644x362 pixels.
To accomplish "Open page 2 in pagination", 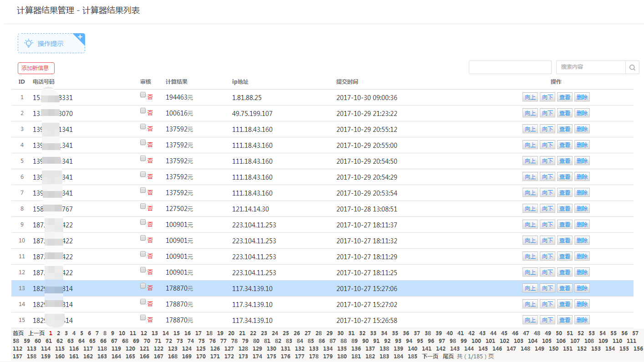I will point(59,333).
